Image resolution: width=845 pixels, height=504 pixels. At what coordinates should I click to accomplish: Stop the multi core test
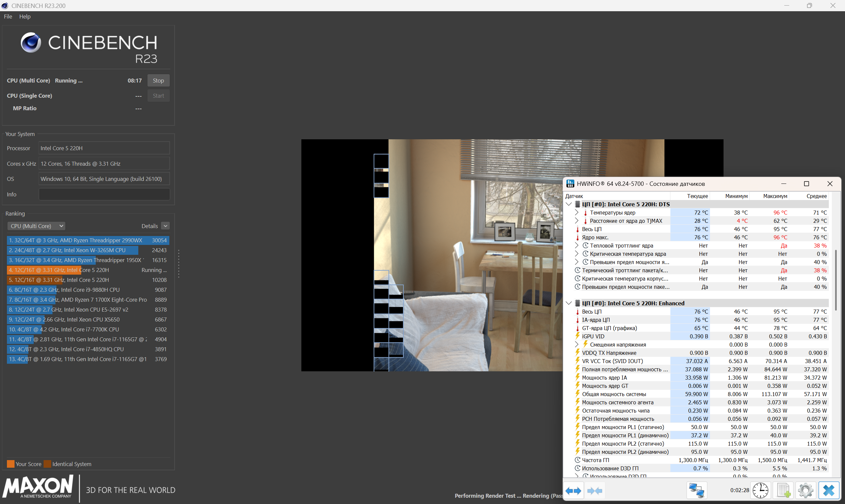(x=158, y=81)
